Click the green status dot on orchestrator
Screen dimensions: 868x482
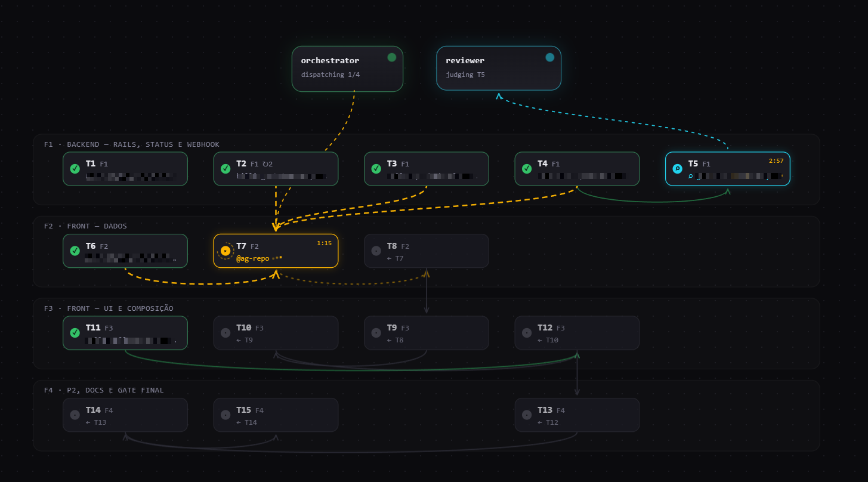pyautogui.click(x=392, y=57)
